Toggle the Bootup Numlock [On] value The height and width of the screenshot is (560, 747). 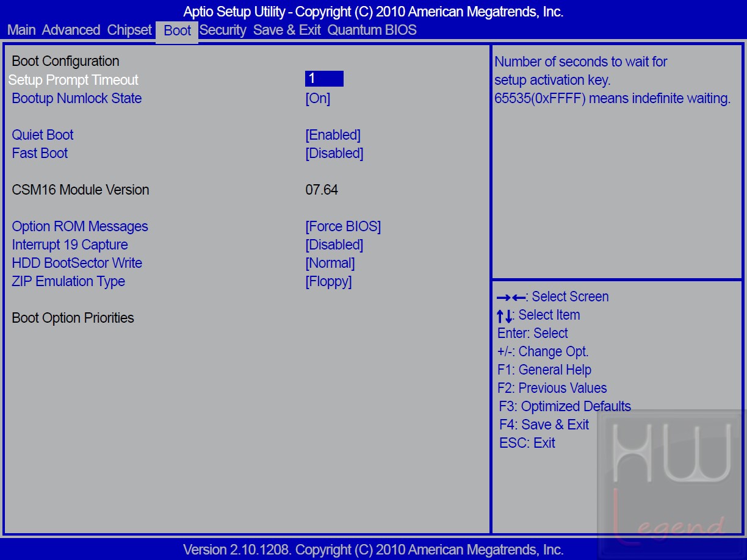[x=318, y=98]
